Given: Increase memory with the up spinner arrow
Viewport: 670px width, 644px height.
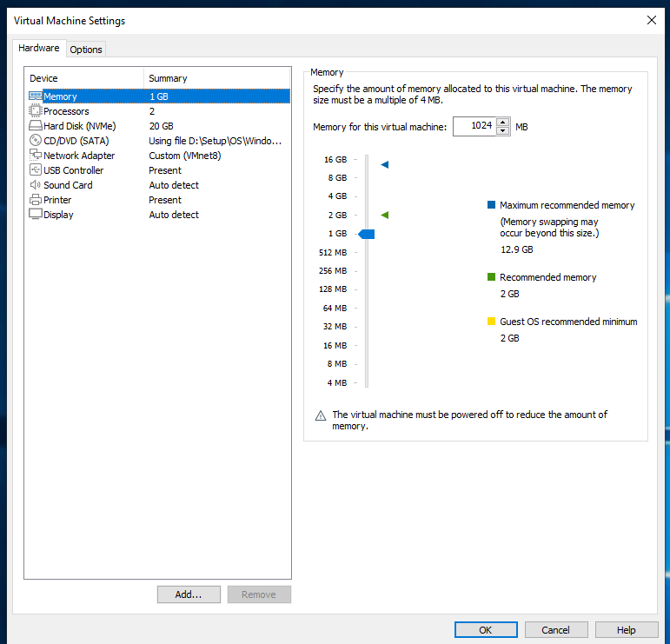Looking at the screenshot, I should pyautogui.click(x=503, y=123).
